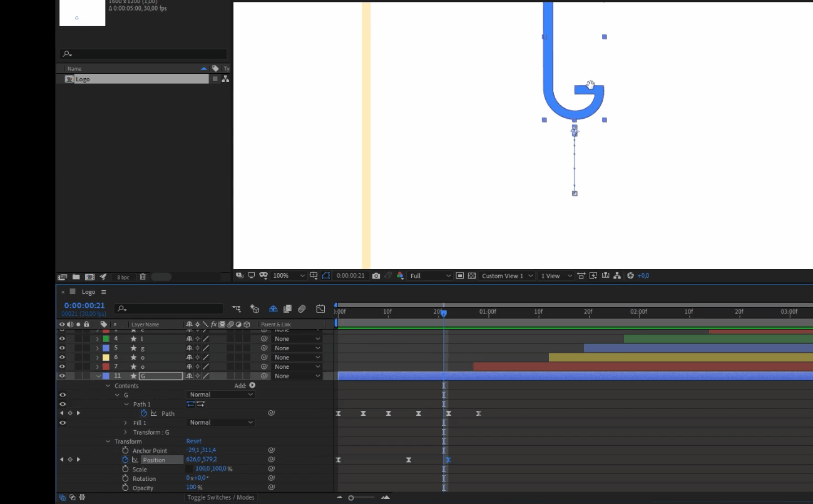Collapse the layer Transform group
Screen dimensions: 813x504
(x=108, y=441)
